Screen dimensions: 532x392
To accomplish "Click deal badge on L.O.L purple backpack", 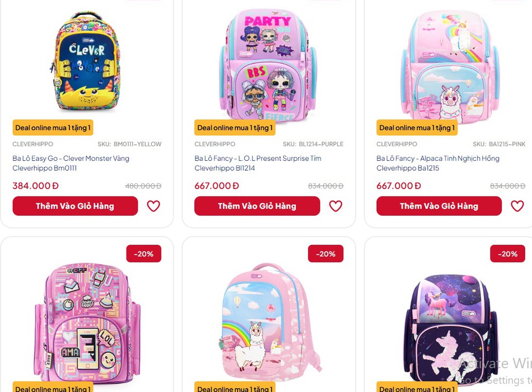I will coord(235,128).
